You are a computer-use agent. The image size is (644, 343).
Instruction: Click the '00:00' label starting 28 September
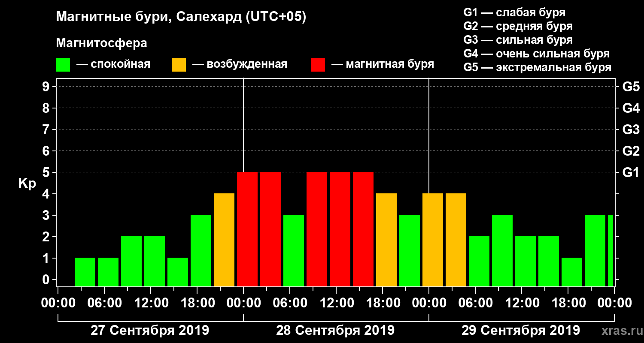(243, 303)
